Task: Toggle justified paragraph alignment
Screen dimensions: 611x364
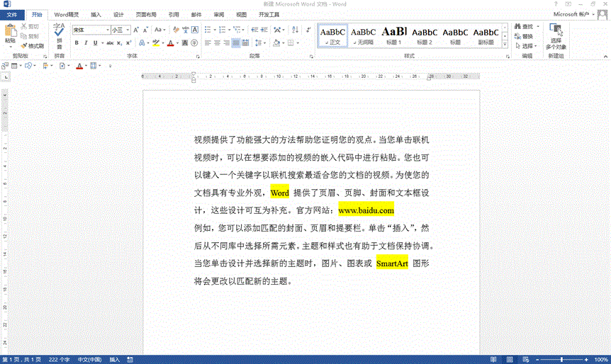Action: [236, 43]
